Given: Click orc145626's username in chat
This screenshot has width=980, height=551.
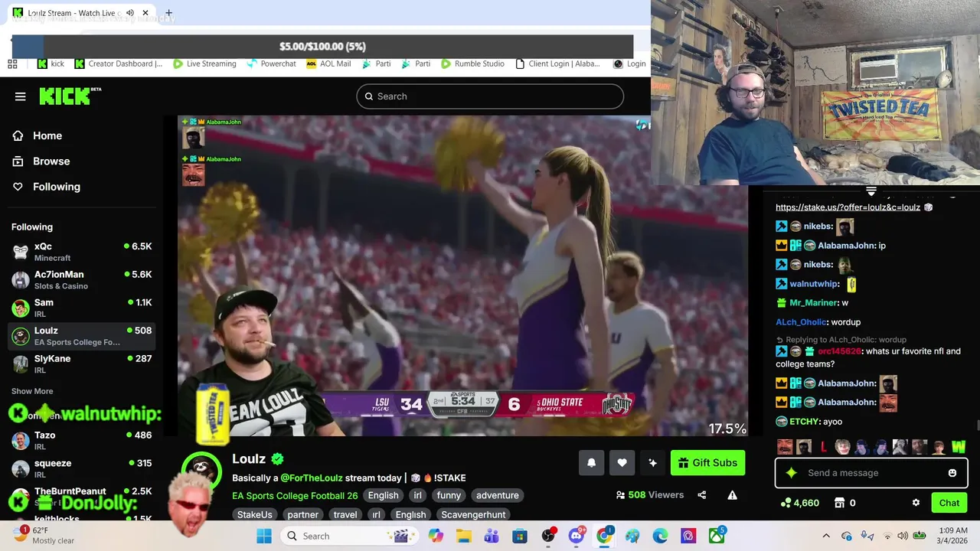Looking at the screenshot, I should click(839, 351).
